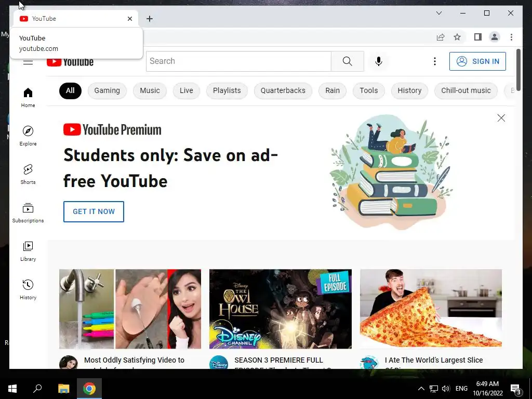Filter by the Quarterbacks chip

[x=283, y=90]
